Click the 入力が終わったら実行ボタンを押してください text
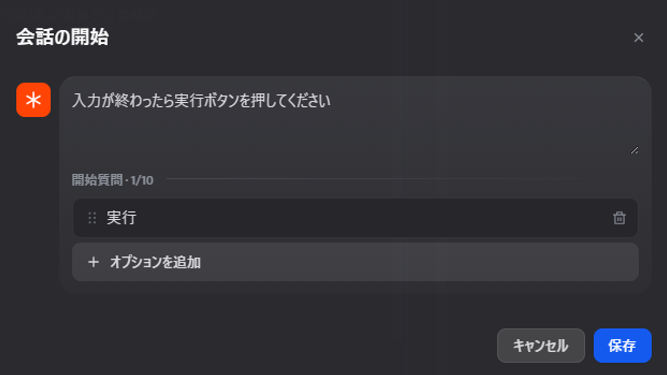The height and width of the screenshot is (375, 667). (x=201, y=101)
